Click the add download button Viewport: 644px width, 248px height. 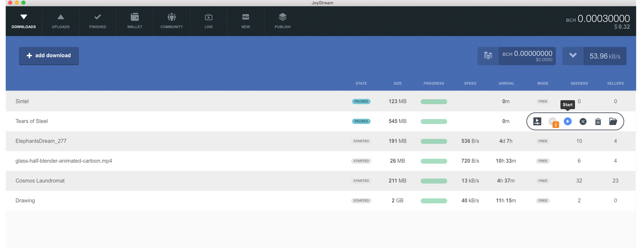(x=49, y=56)
